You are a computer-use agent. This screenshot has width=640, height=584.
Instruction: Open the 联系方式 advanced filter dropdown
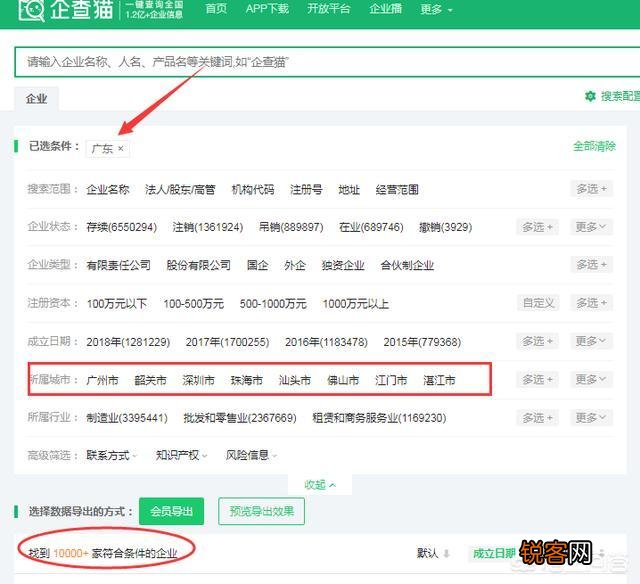click(111, 455)
